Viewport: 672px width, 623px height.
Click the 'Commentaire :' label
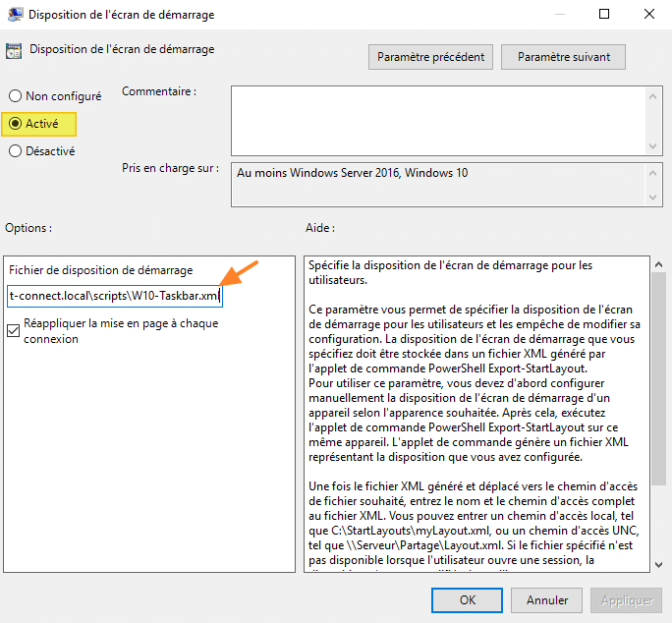tap(159, 91)
